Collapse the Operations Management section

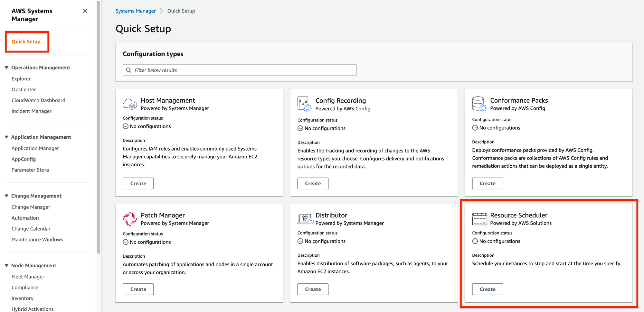6,68
